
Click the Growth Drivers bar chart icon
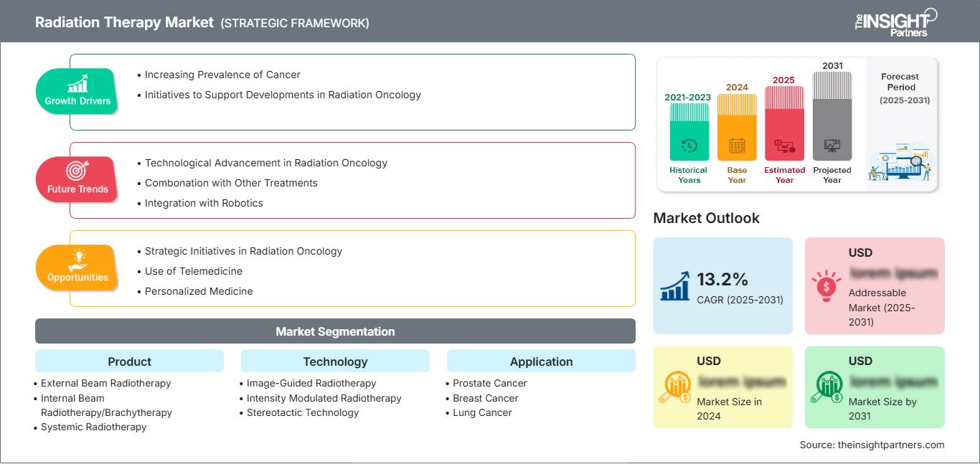(x=77, y=83)
